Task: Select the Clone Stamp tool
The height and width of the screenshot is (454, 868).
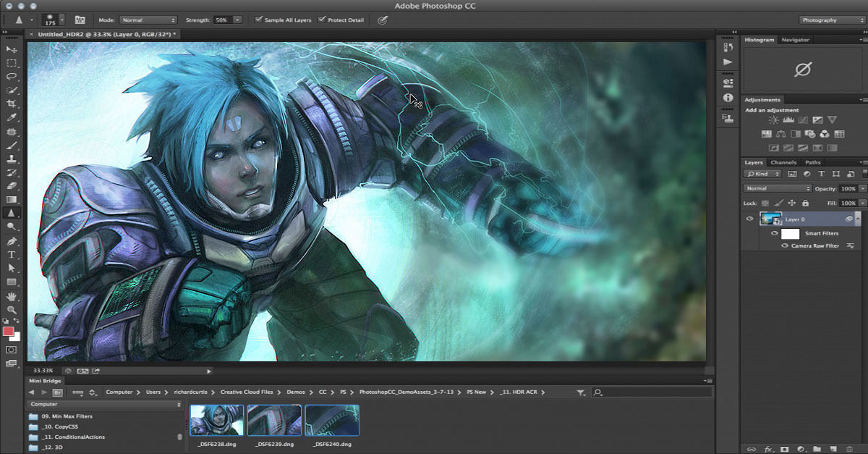Action: [x=12, y=159]
